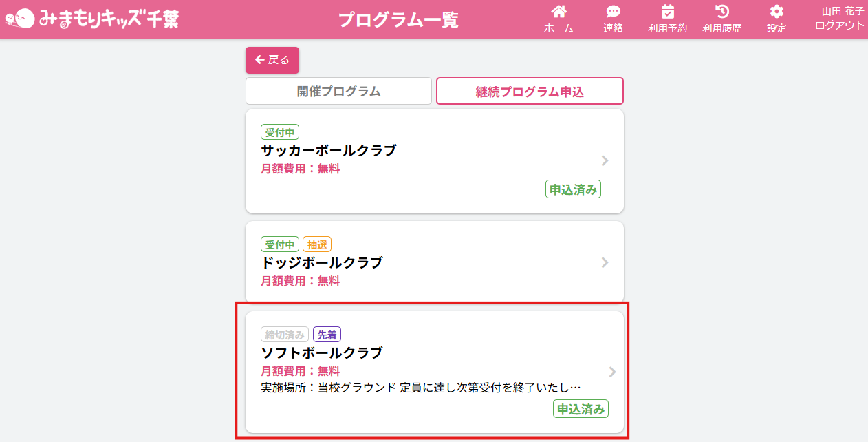Click the 申込済み badge on サッカーボールクラブ
868x442 pixels.
tap(573, 189)
